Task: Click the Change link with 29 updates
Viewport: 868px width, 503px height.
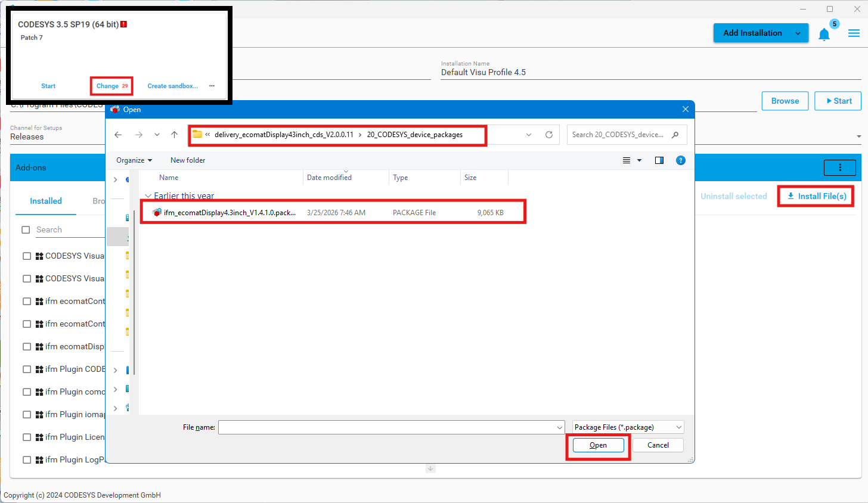Action: click(112, 86)
